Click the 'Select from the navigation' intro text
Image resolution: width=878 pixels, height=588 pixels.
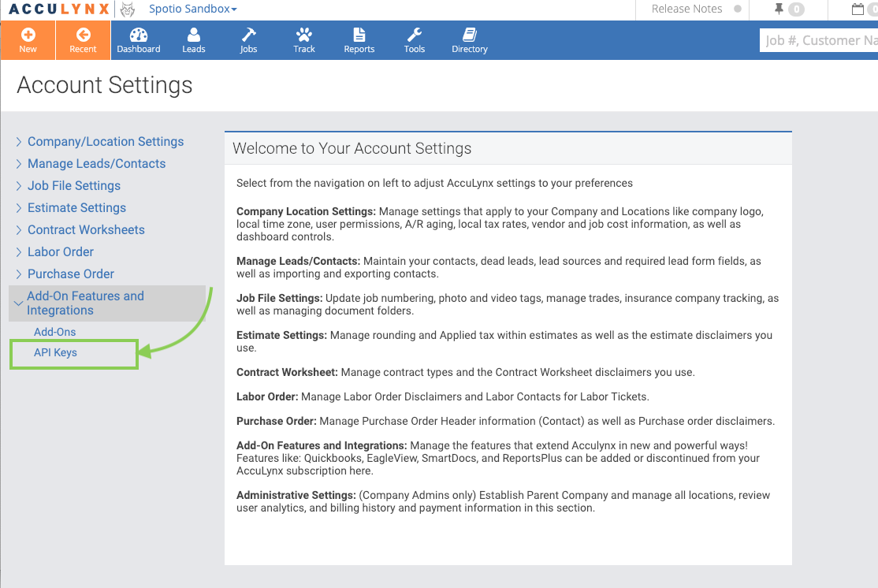[434, 183]
